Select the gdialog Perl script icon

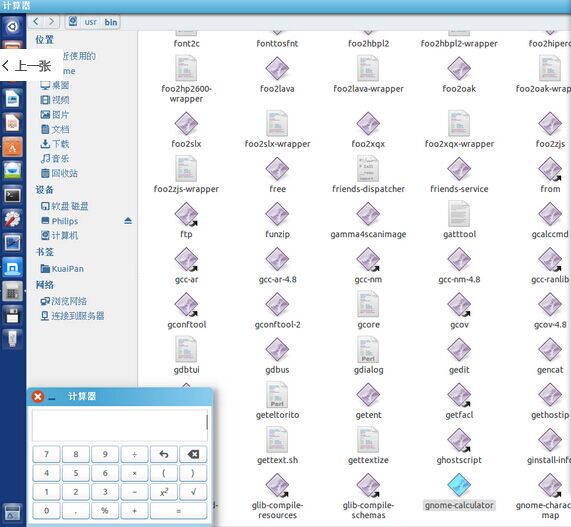pos(368,350)
